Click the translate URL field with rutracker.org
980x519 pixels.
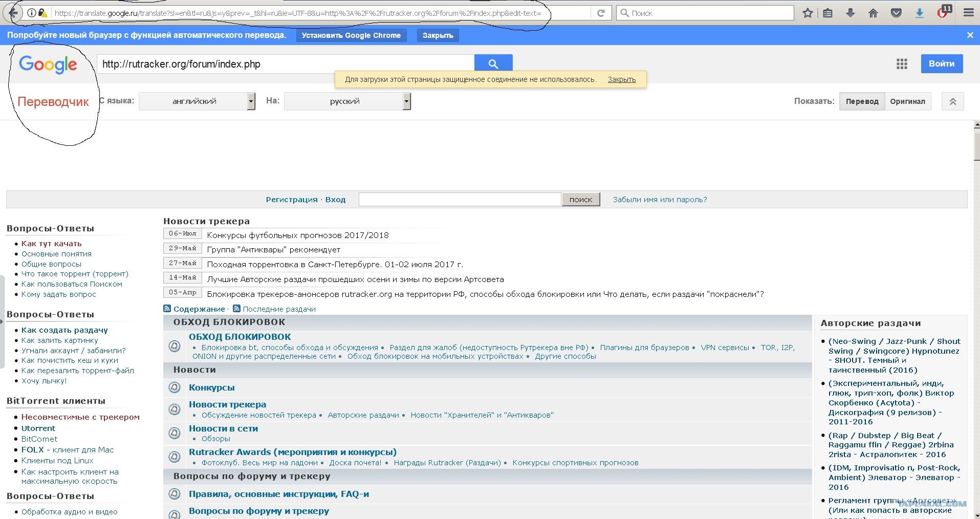[286, 64]
